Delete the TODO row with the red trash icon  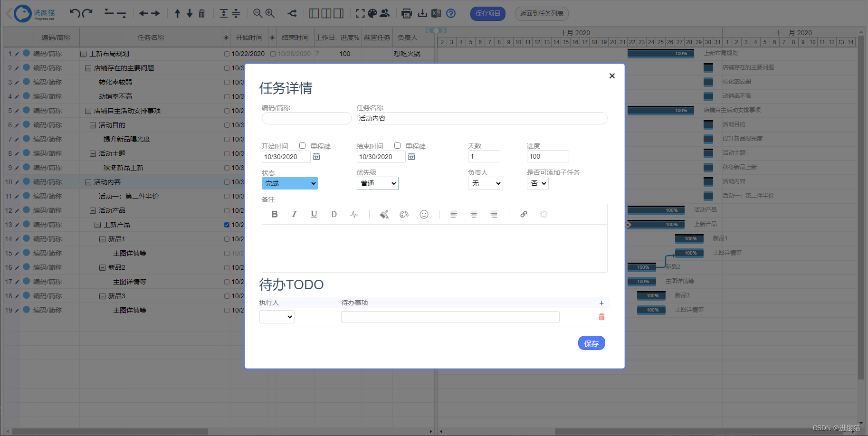(x=601, y=317)
